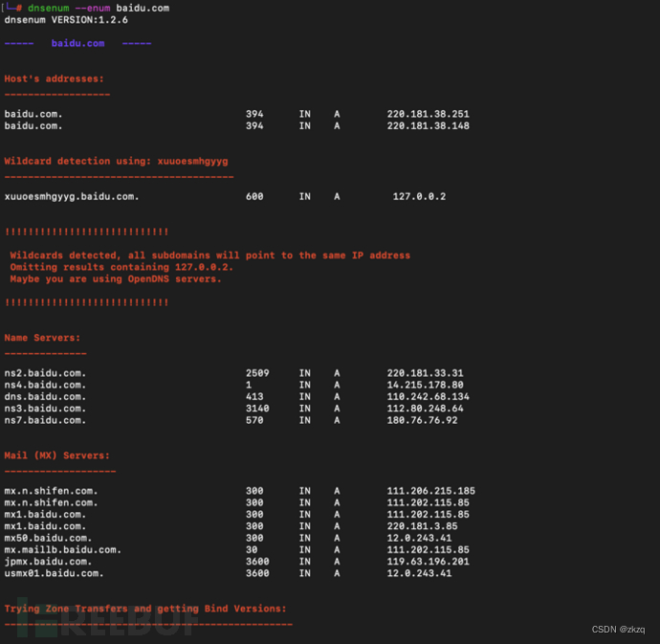
Task: Click the 'ns3.baidu.com.' entry
Action: click(45, 409)
